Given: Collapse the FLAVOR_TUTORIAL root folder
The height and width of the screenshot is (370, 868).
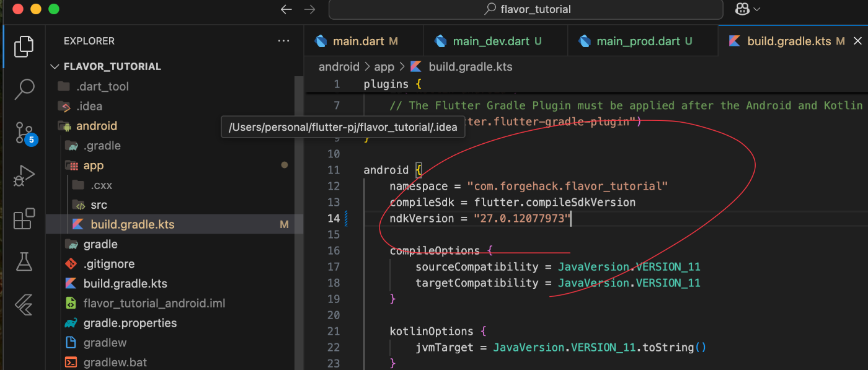Looking at the screenshot, I should (112, 66).
